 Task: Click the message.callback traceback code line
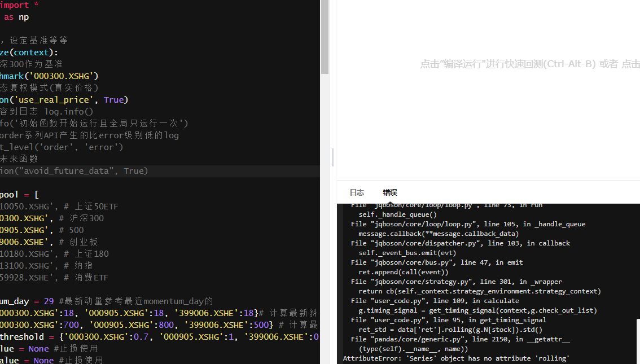(439, 234)
